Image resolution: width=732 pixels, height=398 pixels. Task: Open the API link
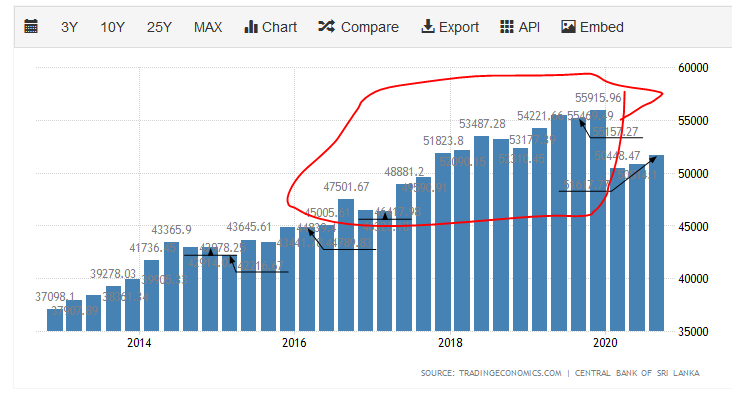click(520, 27)
